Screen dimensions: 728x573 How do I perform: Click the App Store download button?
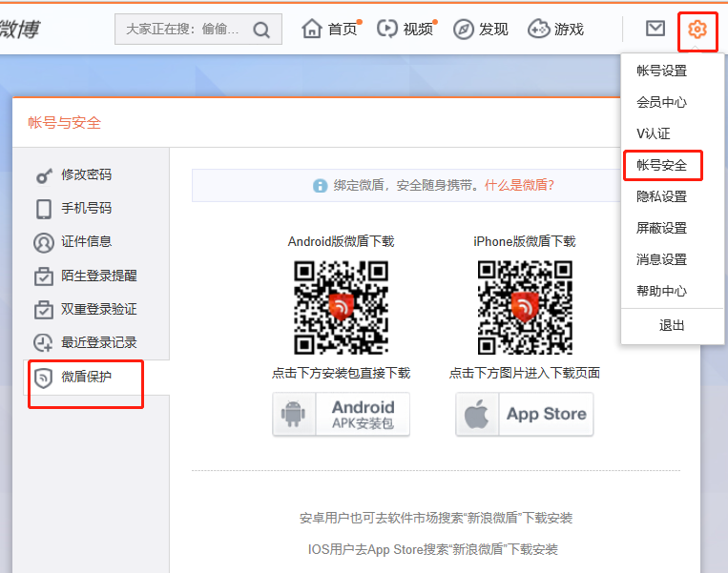pyautogui.click(x=525, y=415)
